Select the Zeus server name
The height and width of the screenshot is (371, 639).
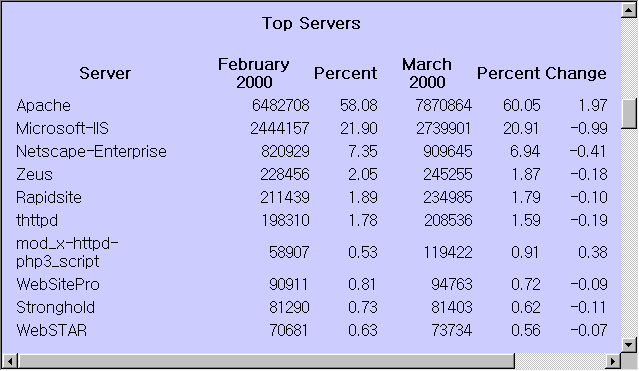[34, 174]
